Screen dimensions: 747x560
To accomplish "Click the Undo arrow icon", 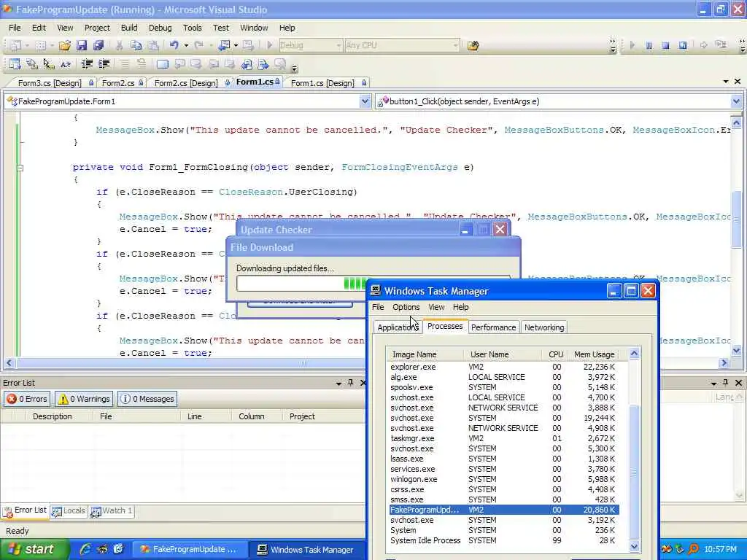I will (x=174, y=45).
